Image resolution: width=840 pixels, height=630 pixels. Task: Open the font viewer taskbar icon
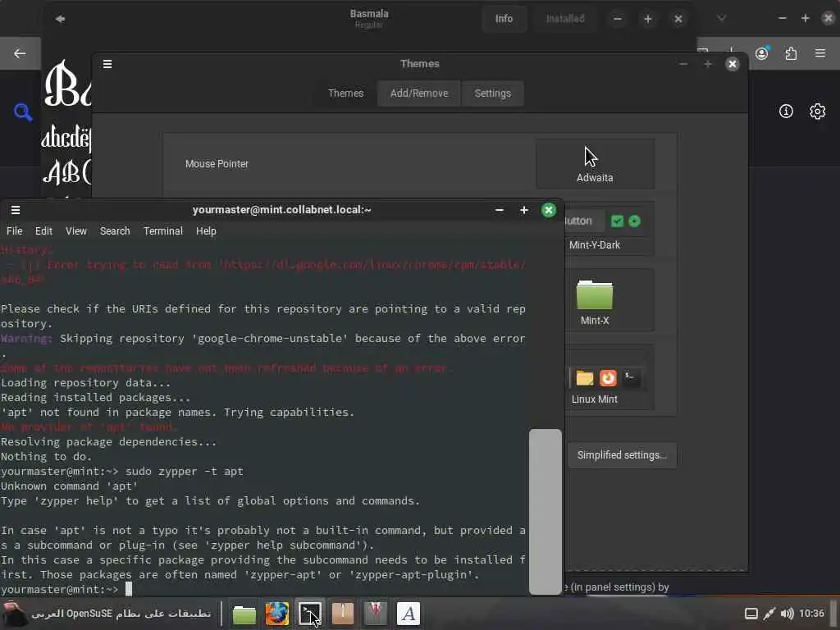[409, 614]
